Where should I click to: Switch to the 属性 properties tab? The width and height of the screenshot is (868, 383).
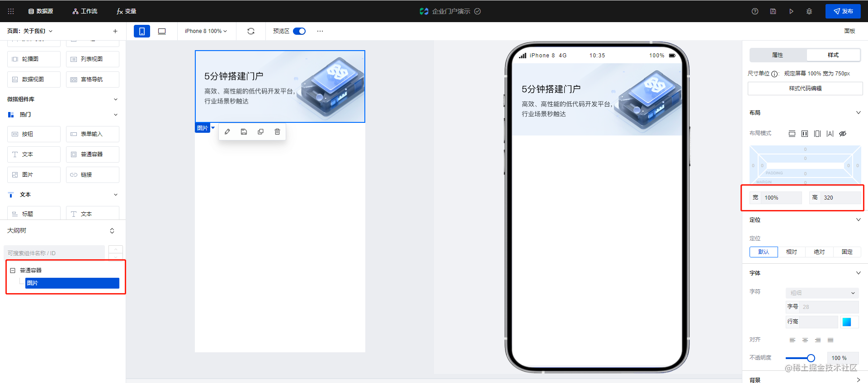coord(778,55)
